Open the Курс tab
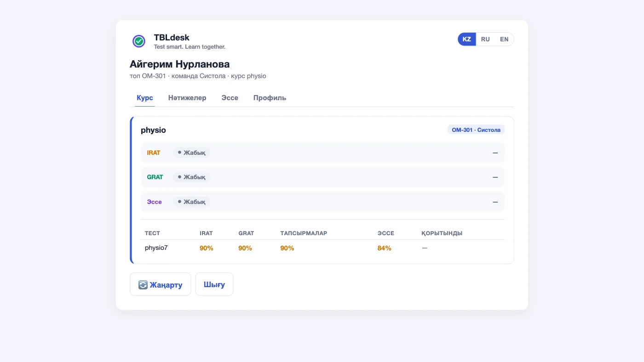Viewport: 644px width, 362px height. coord(145,98)
